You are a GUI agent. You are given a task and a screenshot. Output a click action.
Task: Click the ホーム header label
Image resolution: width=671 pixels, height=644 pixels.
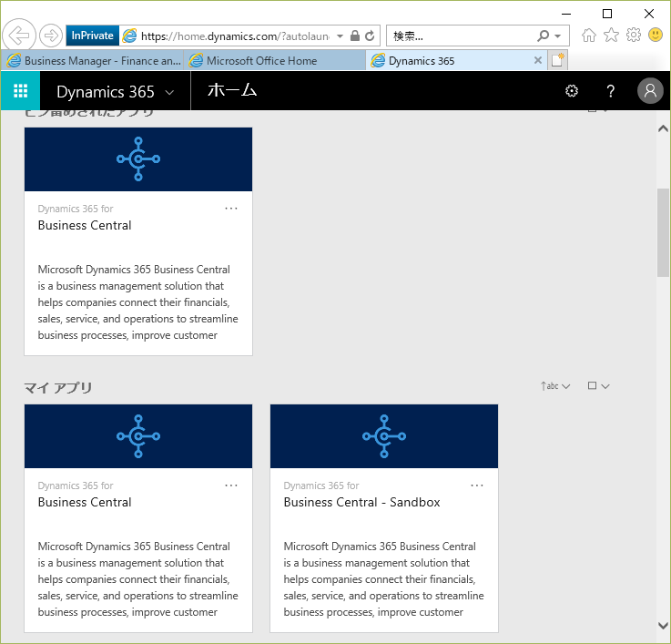point(232,90)
